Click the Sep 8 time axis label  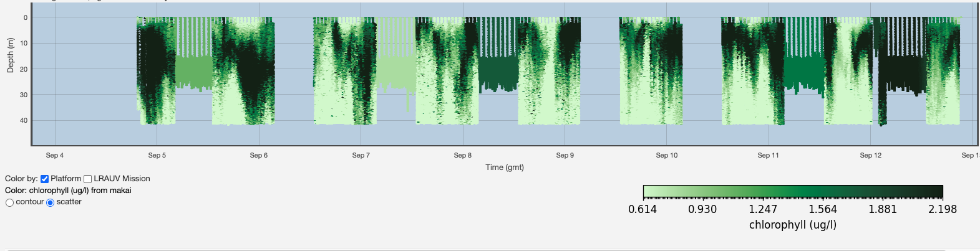[463, 155]
